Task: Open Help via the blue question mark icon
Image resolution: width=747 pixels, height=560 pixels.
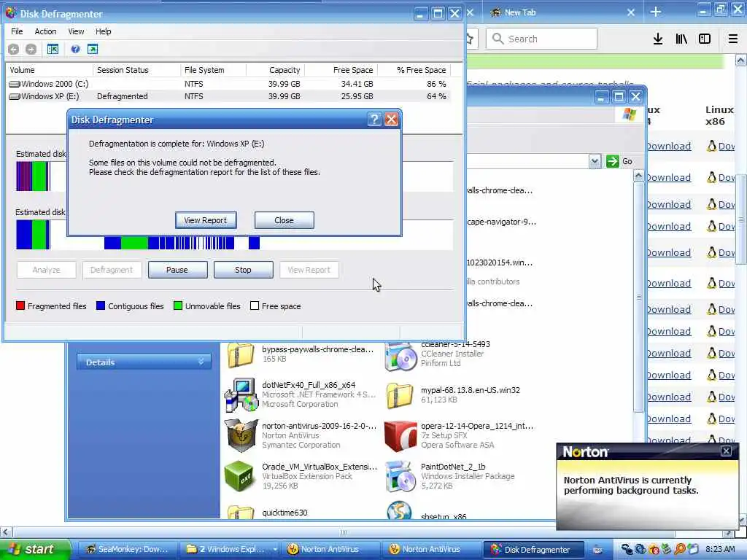Action: click(x=75, y=49)
